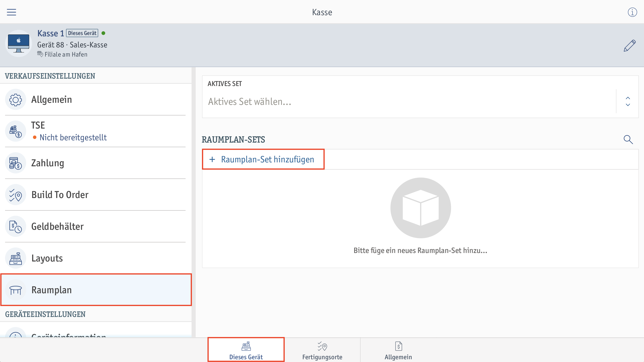Screen dimensions: 644x362
Task: Click the orange TSE status dot
Action: tap(35, 137)
